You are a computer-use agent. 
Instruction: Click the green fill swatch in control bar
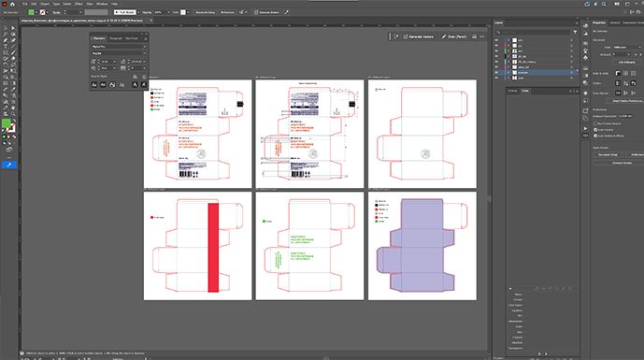pos(31,12)
